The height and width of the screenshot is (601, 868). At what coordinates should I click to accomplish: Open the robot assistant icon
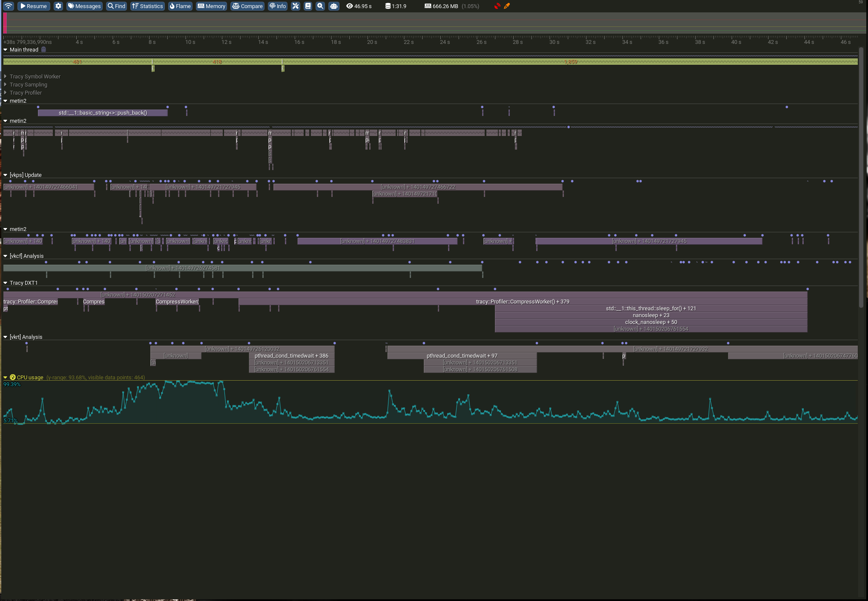click(x=334, y=6)
